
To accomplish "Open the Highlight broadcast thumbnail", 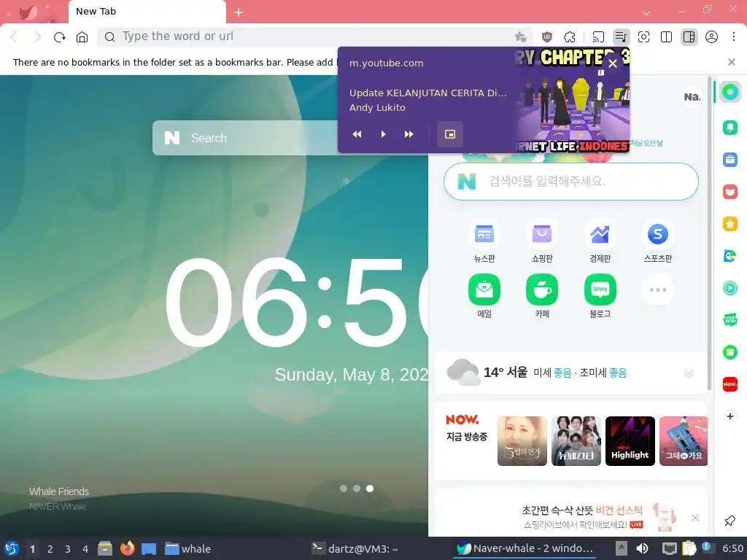I will pyautogui.click(x=630, y=441).
